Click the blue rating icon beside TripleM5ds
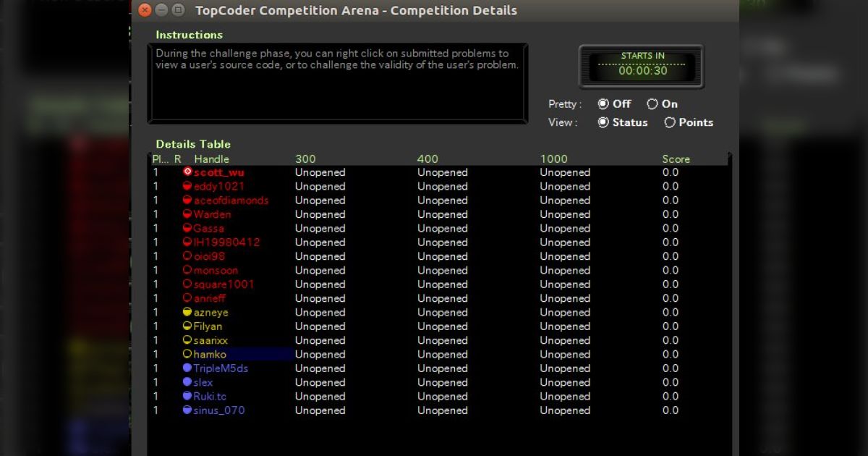This screenshot has height=456, width=868. [187, 368]
